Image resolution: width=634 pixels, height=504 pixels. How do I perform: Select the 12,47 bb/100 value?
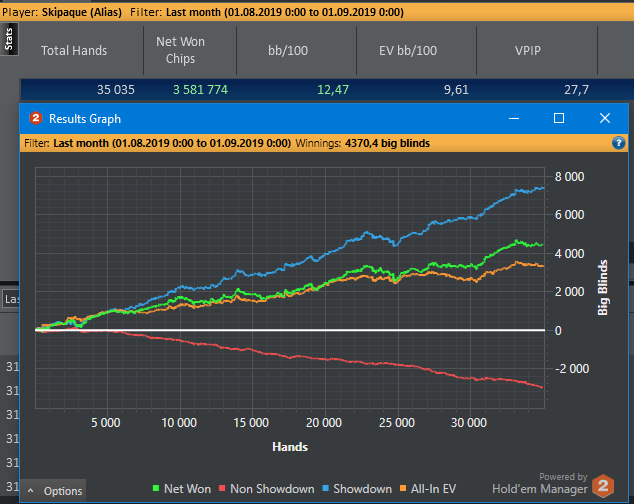(x=333, y=89)
